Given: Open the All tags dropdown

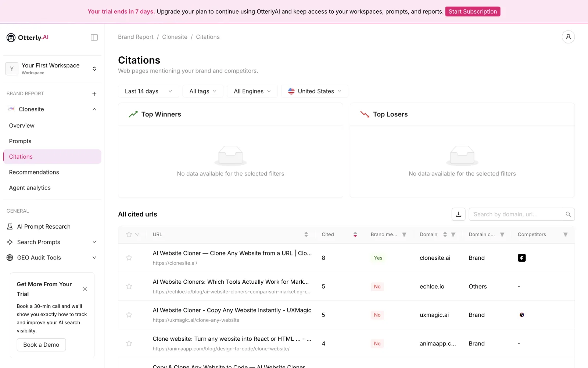Looking at the screenshot, I should (203, 91).
